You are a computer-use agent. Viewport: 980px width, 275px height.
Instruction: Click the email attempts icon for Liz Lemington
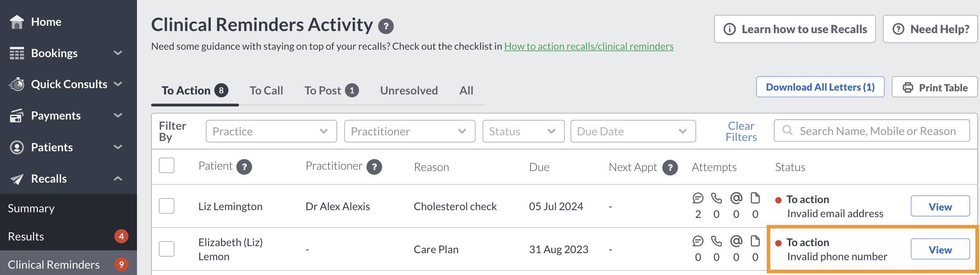click(x=736, y=198)
